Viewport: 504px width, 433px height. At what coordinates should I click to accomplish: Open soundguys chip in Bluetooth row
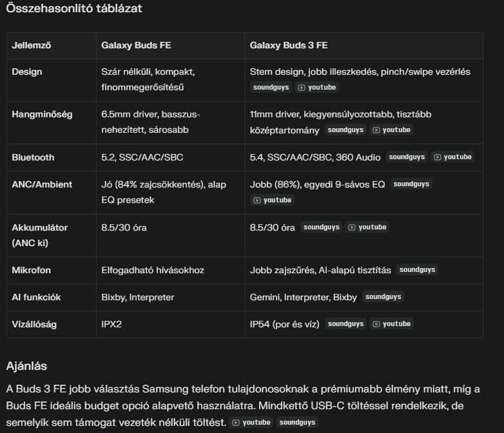pyautogui.click(x=407, y=157)
